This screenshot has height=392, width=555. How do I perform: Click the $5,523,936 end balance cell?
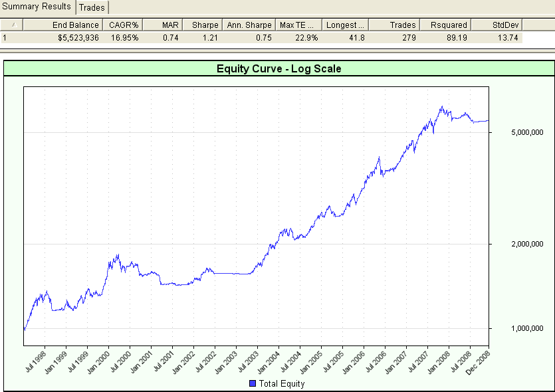coord(76,37)
